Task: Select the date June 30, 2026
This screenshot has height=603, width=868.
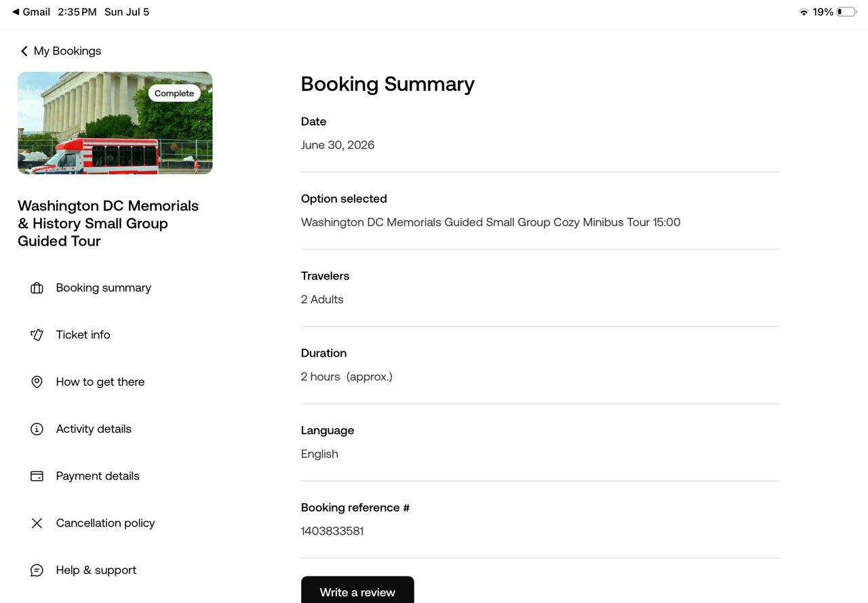Action: 338,145
